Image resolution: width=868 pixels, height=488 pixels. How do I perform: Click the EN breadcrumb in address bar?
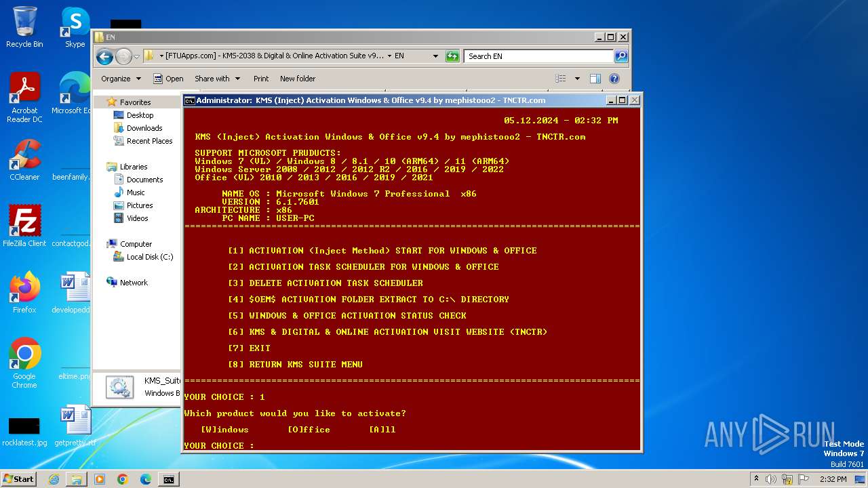point(399,56)
